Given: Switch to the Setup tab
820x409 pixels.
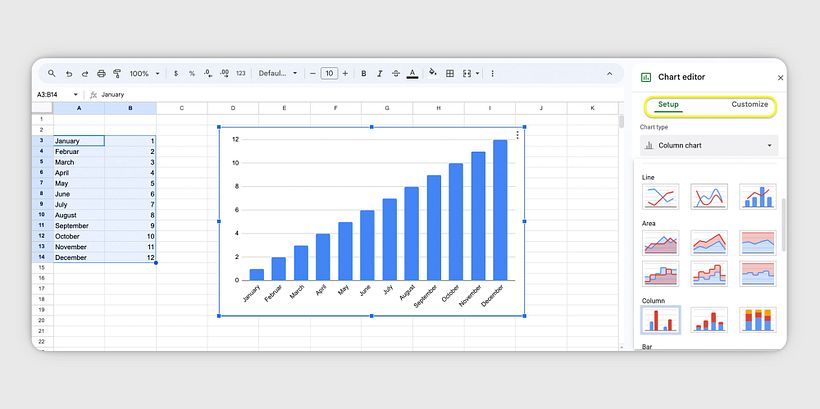Looking at the screenshot, I should click(668, 105).
